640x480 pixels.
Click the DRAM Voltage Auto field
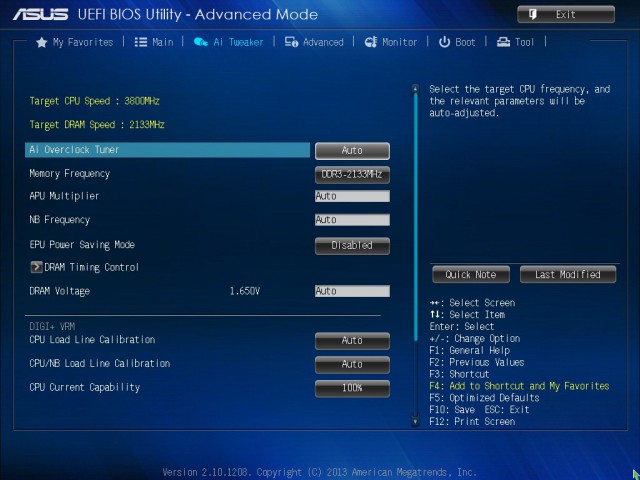pos(352,291)
